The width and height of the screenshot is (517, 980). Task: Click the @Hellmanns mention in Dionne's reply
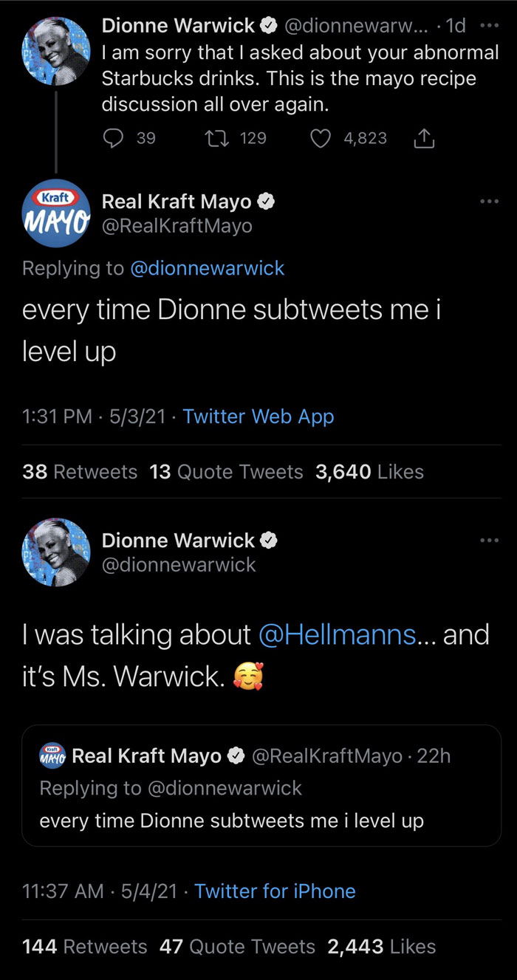(336, 634)
